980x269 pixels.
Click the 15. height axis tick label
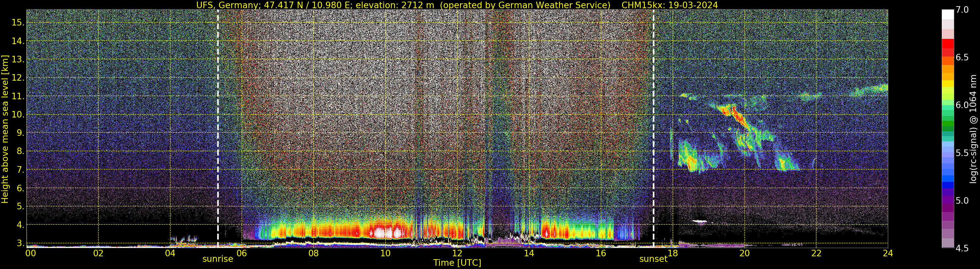[18, 23]
